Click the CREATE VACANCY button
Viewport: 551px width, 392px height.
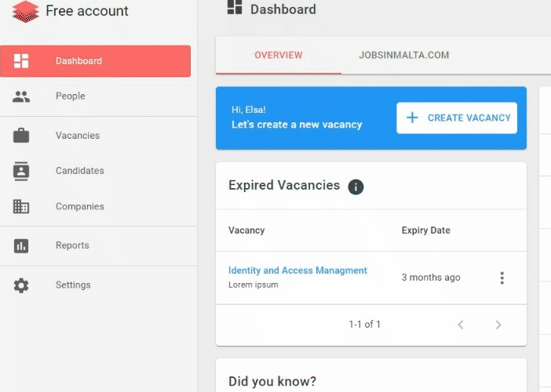click(x=457, y=118)
